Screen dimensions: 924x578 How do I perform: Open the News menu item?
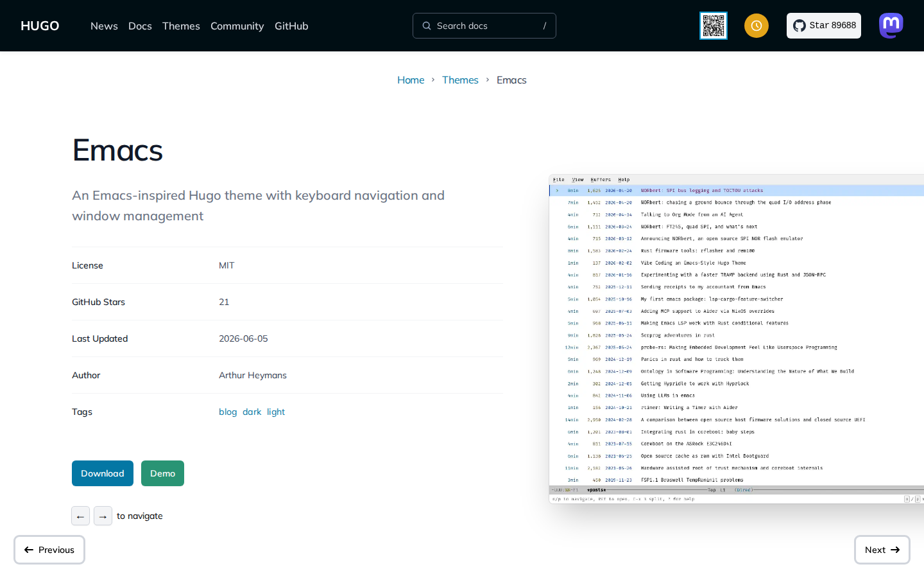104,26
